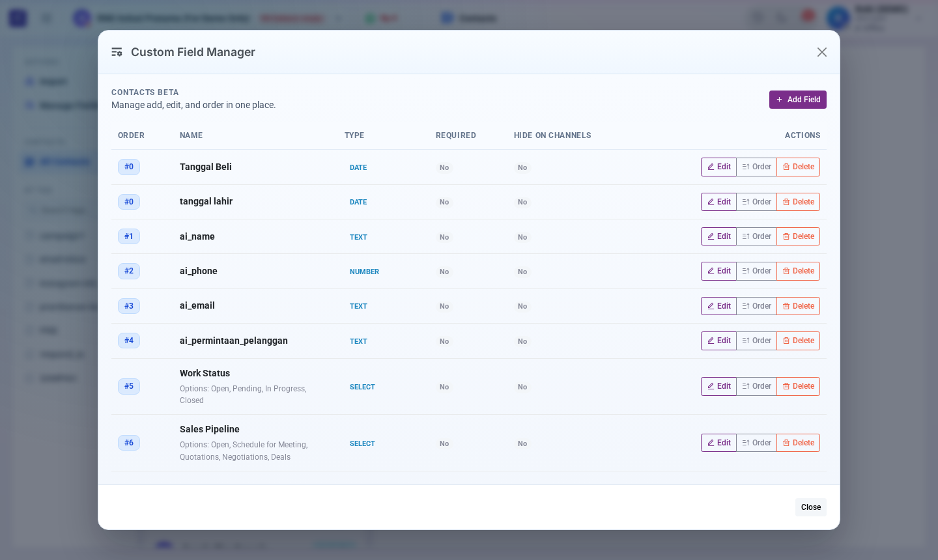Image resolution: width=938 pixels, height=560 pixels.
Task: Edit the Work Status field
Action: click(x=718, y=386)
